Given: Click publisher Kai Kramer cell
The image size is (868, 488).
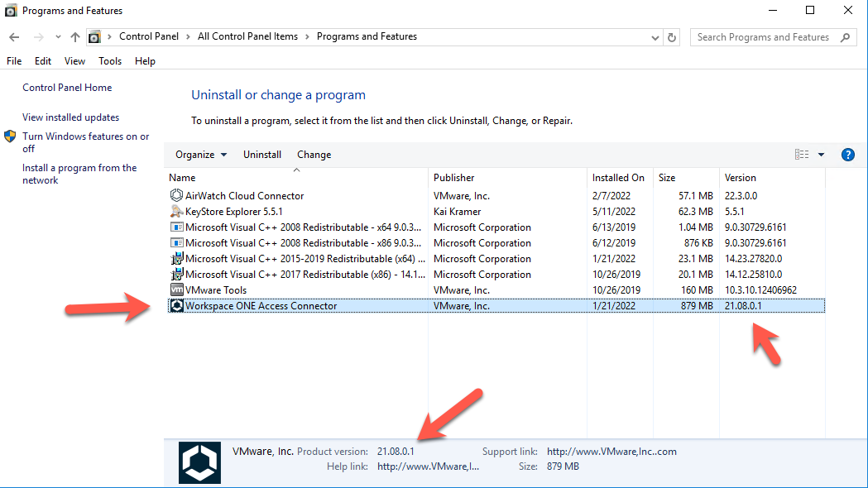Looking at the screenshot, I should 458,212.
